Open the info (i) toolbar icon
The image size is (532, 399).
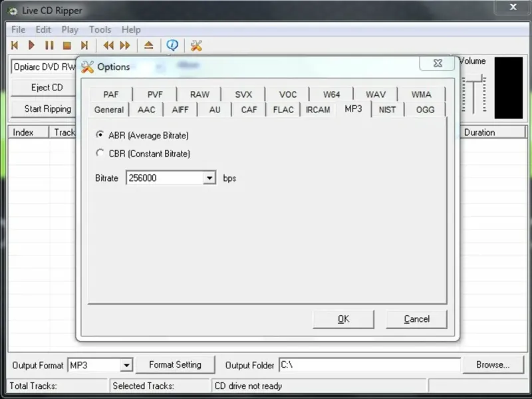click(172, 45)
